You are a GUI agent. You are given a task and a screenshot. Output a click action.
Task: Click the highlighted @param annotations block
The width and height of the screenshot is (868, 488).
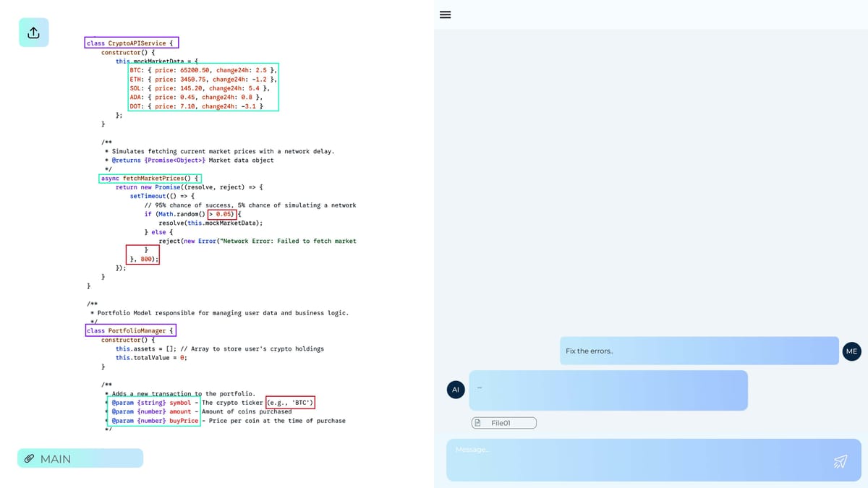tap(153, 411)
